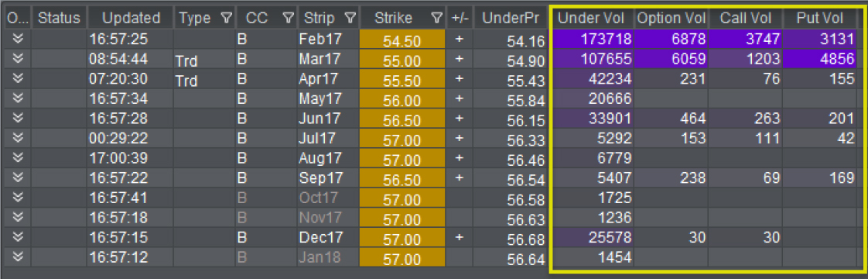Open the Strip column filter icon
The image size is (868, 279).
350,19
